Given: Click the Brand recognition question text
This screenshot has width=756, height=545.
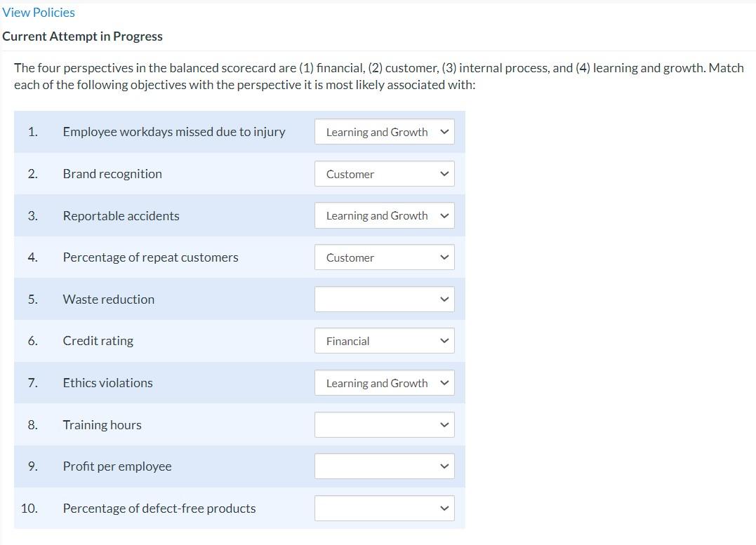Looking at the screenshot, I should (x=112, y=173).
